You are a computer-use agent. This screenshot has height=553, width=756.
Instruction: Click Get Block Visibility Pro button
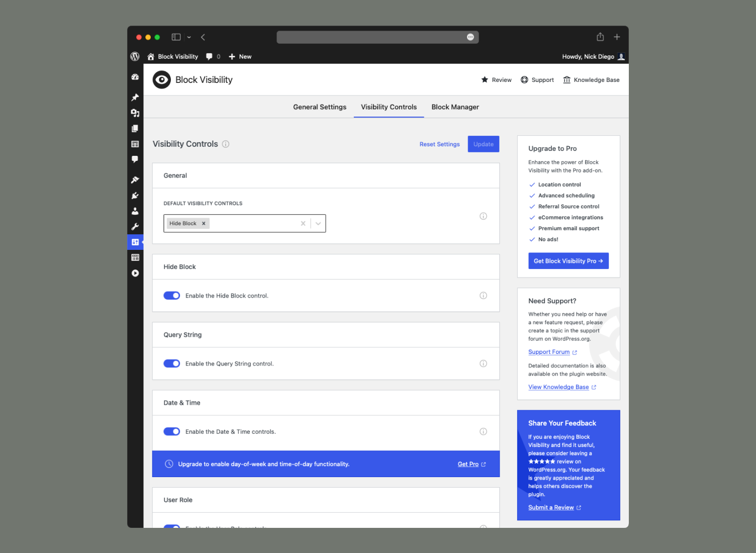pyautogui.click(x=569, y=261)
